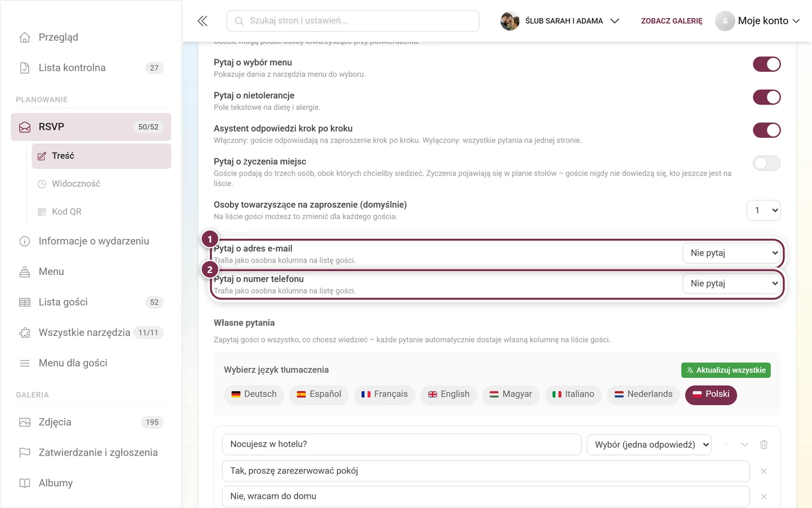Open the 'Osoby towarzyszące' number dropdown

(x=764, y=211)
